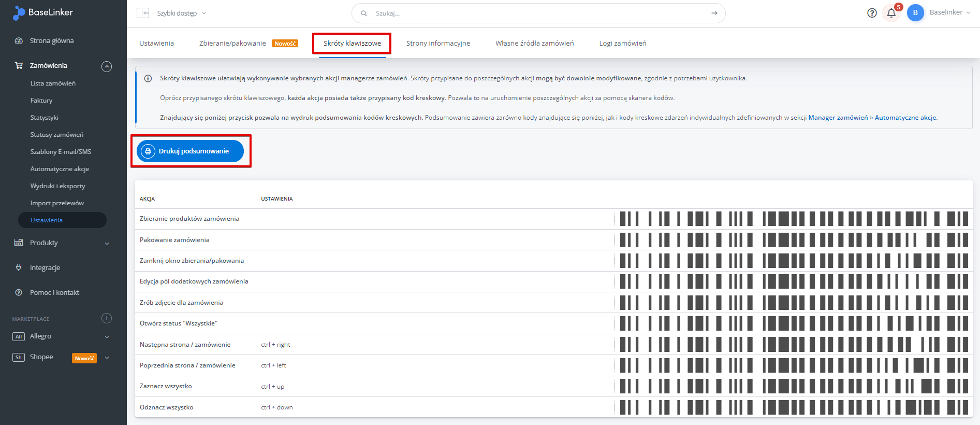The width and height of the screenshot is (980, 425).
Task: Expand the Allegro submenu chevron
Action: pos(107,337)
